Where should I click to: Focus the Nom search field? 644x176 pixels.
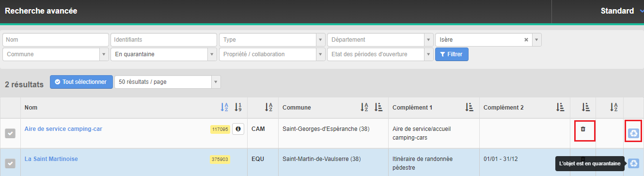pos(56,40)
